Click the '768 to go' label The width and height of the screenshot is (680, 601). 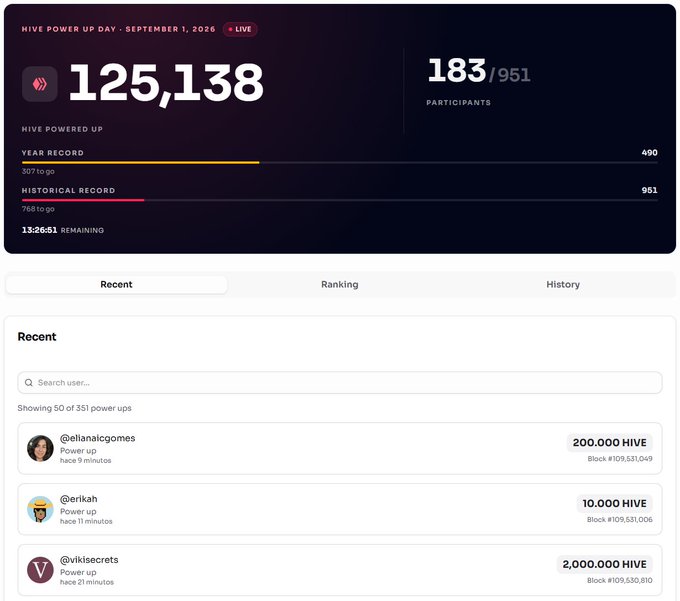click(x=38, y=209)
